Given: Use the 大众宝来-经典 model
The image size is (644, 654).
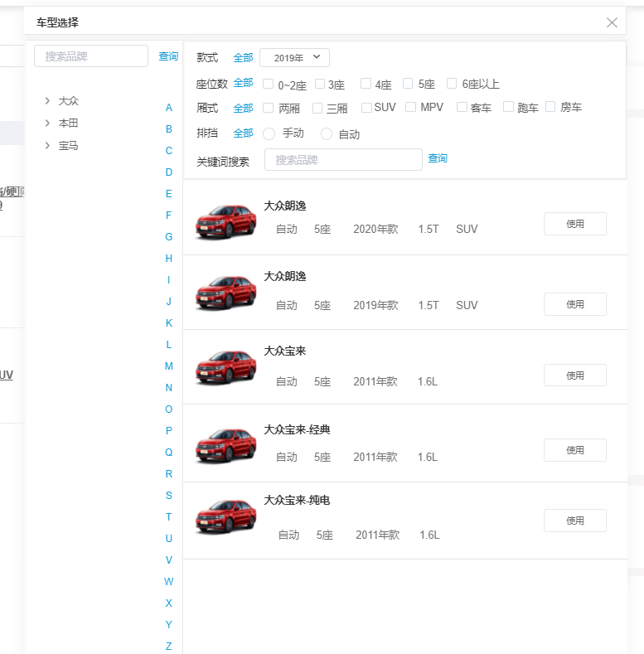Looking at the screenshot, I should [574, 450].
